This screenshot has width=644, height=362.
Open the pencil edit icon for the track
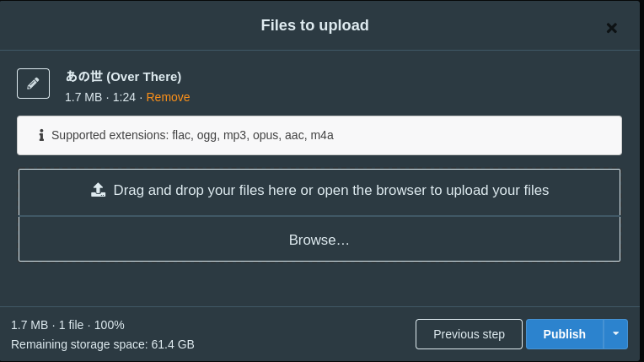(33, 84)
